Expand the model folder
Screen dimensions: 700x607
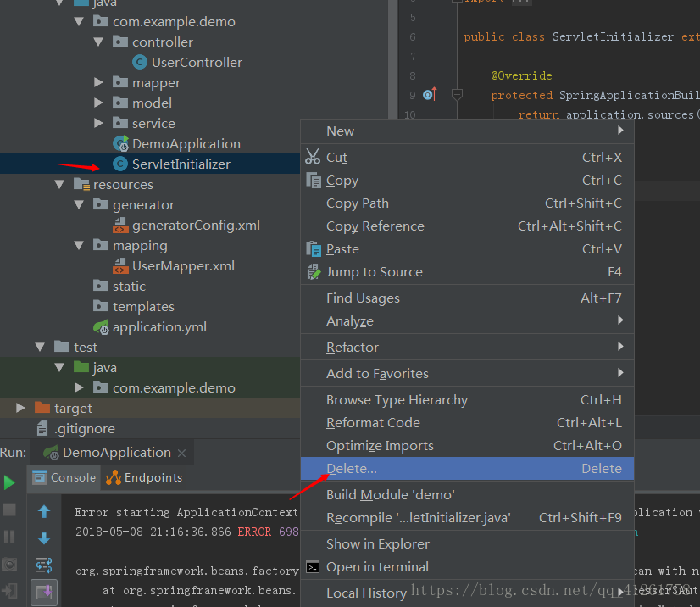[98, 103]
